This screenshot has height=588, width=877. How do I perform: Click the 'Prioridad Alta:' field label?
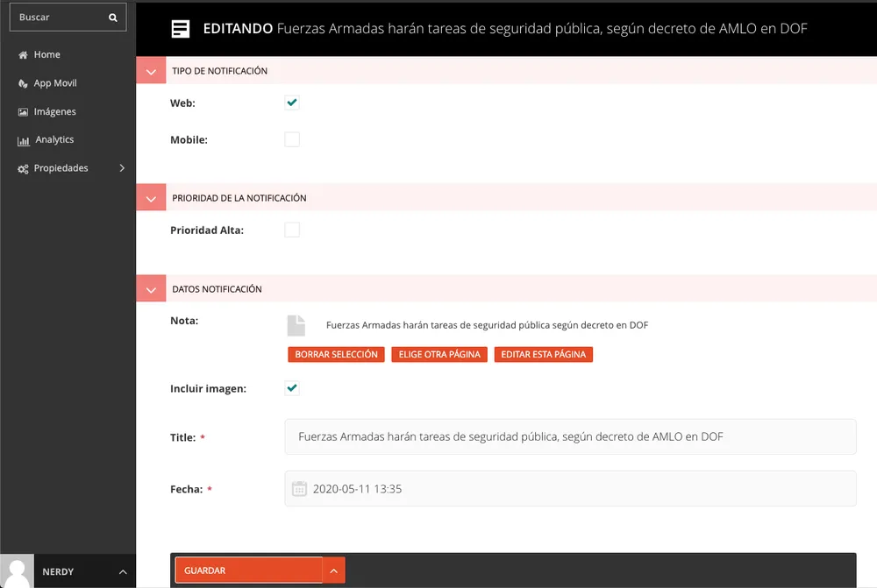coord(207,230)
